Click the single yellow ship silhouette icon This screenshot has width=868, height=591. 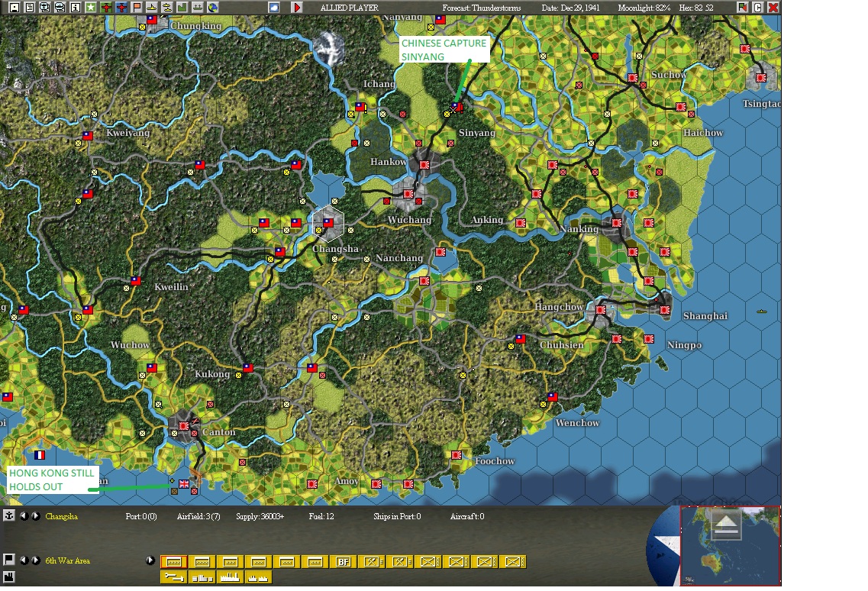(x=152, y=7)
